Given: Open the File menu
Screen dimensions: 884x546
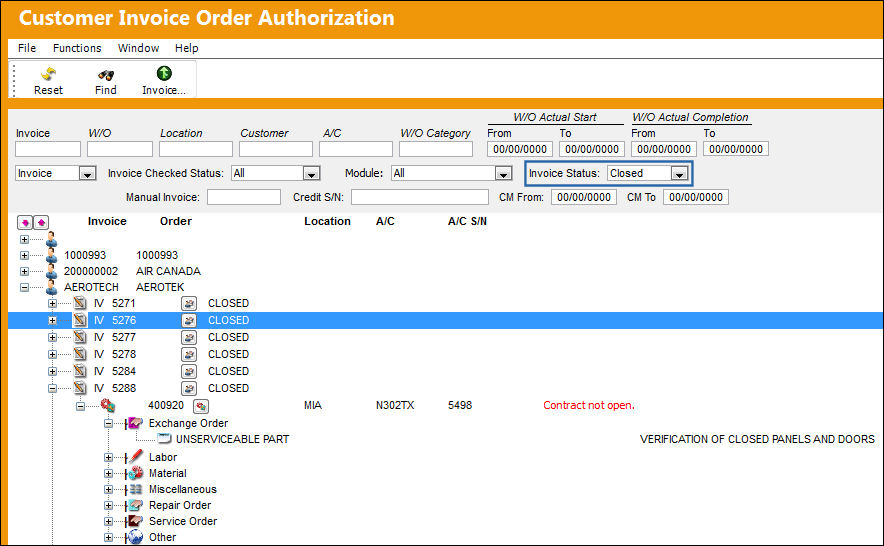Looking at the screenshot, I should pos(27,48).
